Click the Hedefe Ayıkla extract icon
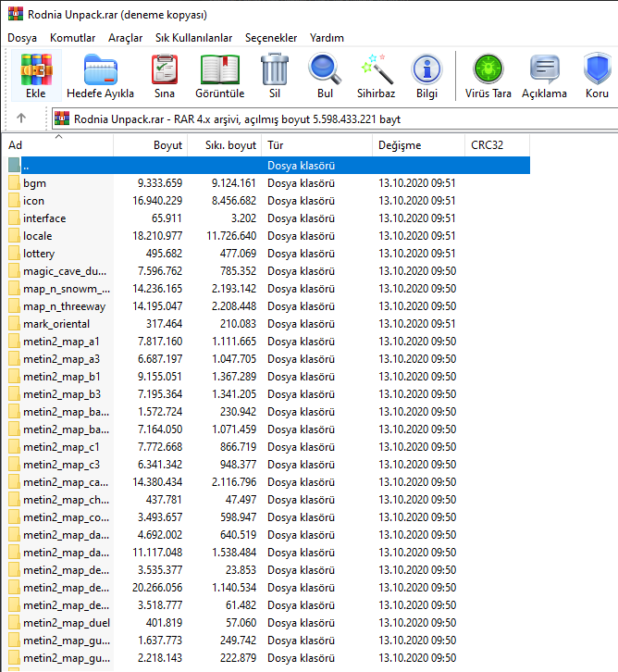 100,69
